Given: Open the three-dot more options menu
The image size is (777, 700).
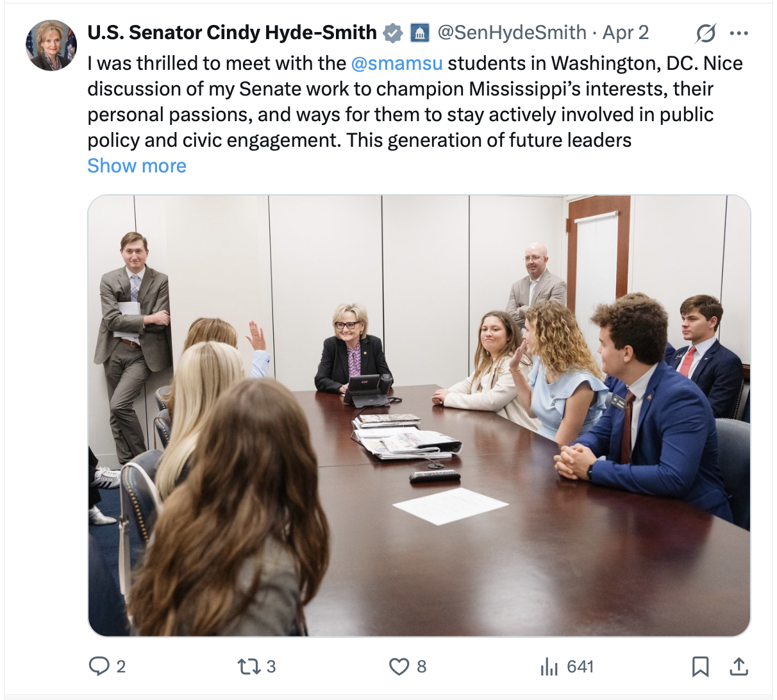Looking at the screenshot, I should 739,33.
